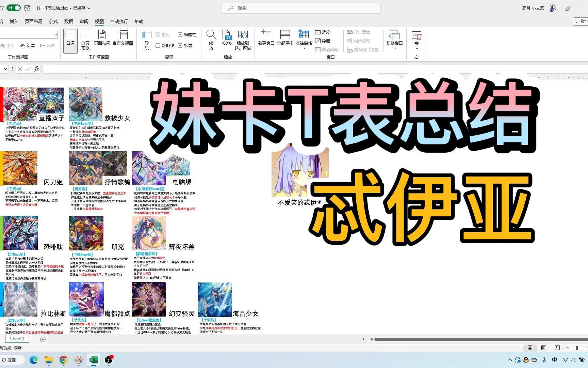Open the 缩放 zoom dialog
The image size is (588, 368).
pyautogui.click(x=211, y=40)
